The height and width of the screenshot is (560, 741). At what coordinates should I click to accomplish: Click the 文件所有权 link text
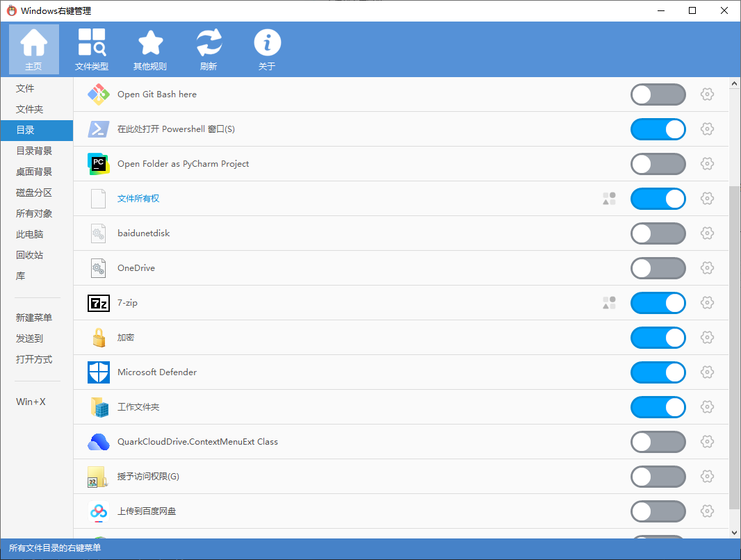click(x=138, y=199)
